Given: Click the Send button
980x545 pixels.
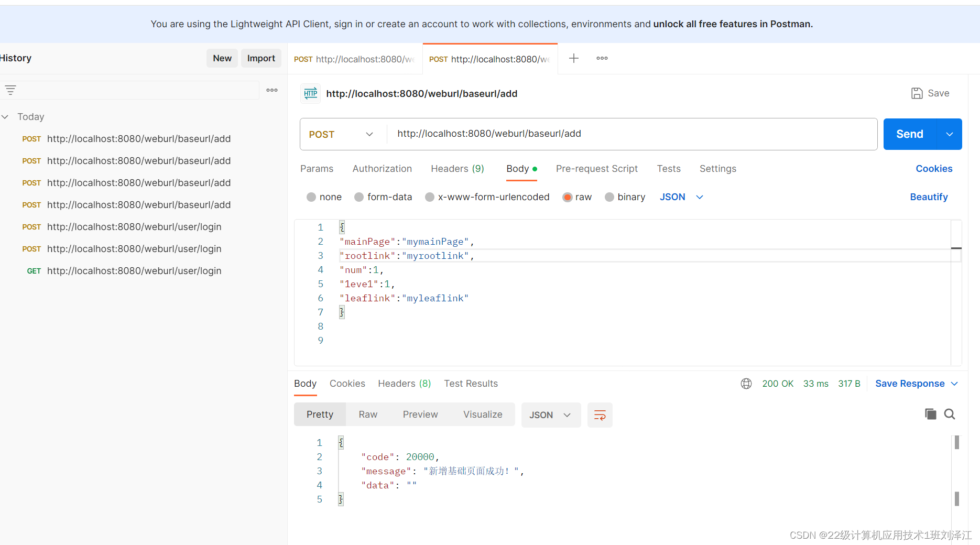Looking at the screenshot, I should [x=910, y=134].
